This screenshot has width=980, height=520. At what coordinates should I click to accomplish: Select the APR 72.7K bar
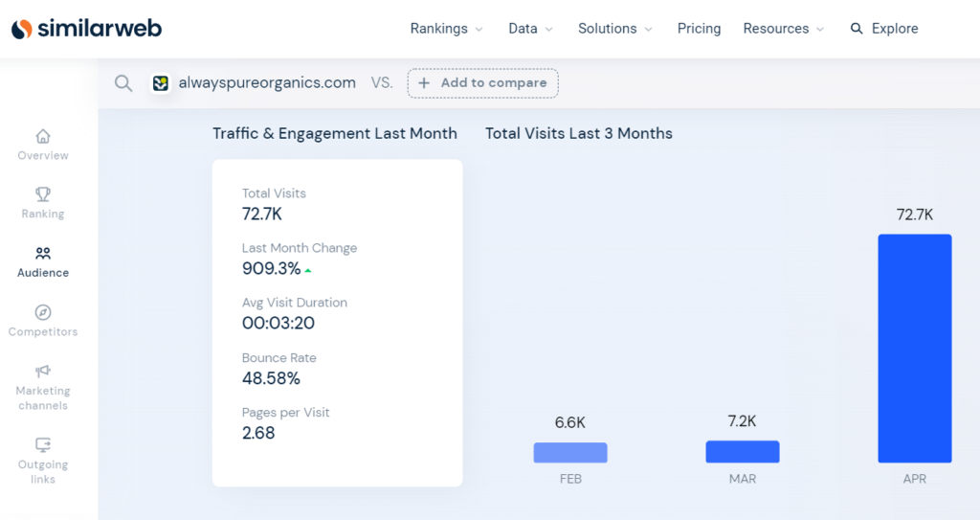click(914, 349)
